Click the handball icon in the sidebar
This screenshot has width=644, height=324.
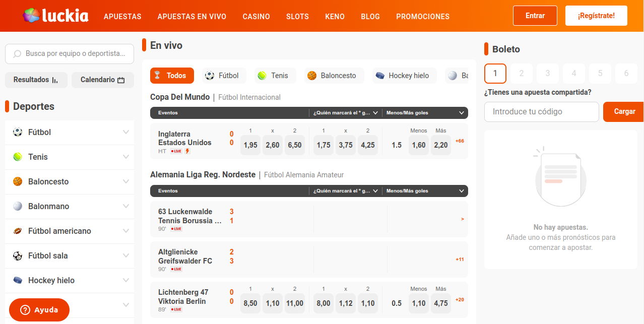pyautogui.click(x=18, y=206)
